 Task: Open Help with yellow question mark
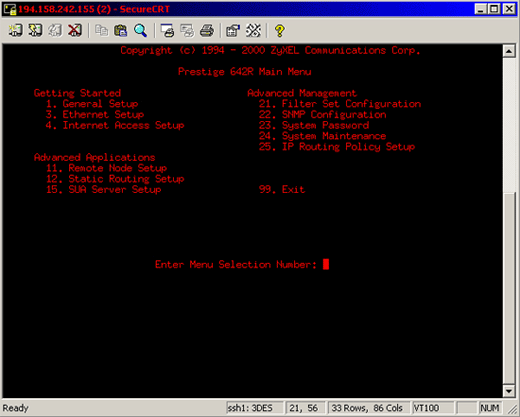[x=279, y=30]
